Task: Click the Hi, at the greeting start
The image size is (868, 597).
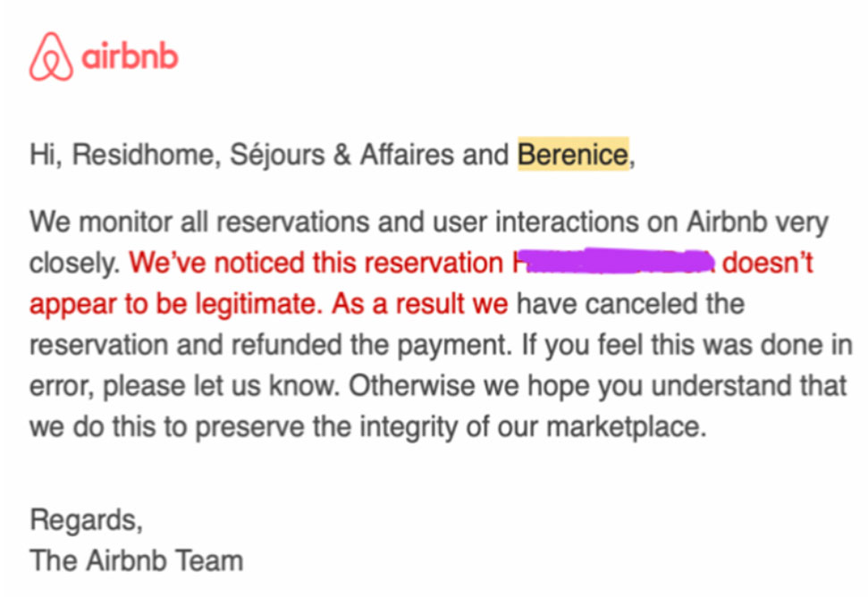Action: pos(46,155)
